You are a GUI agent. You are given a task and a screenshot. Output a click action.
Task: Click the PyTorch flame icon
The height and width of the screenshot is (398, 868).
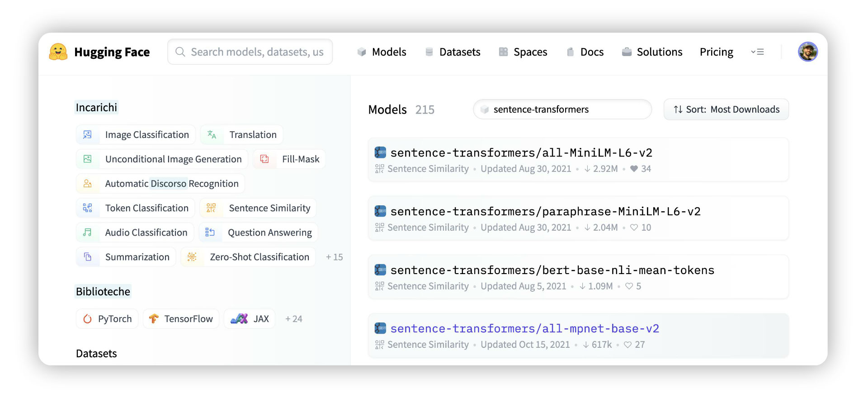(88, 319)
